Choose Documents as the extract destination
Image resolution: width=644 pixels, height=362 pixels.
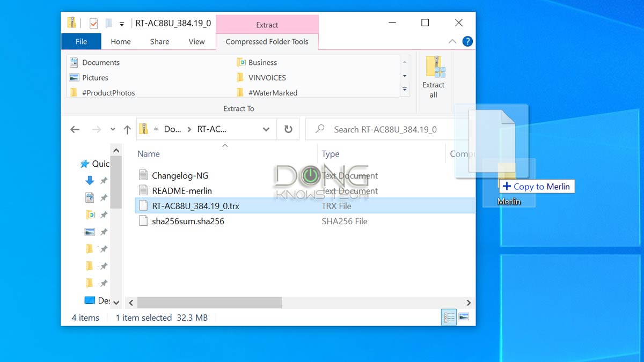point(100,63)
